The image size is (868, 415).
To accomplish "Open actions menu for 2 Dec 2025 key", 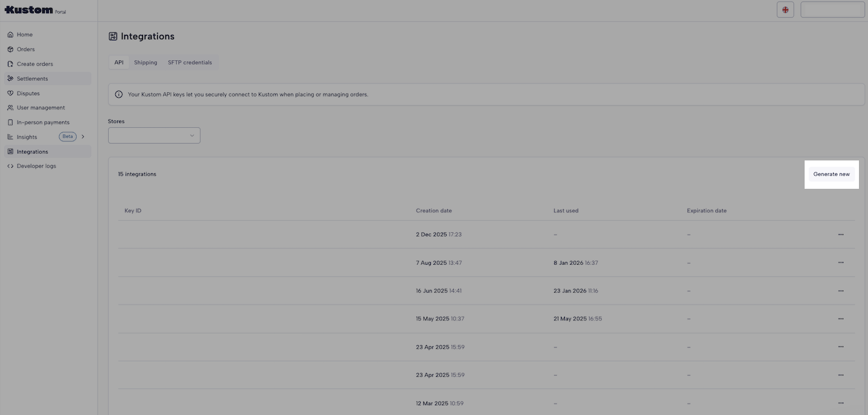I will [841, 235].
